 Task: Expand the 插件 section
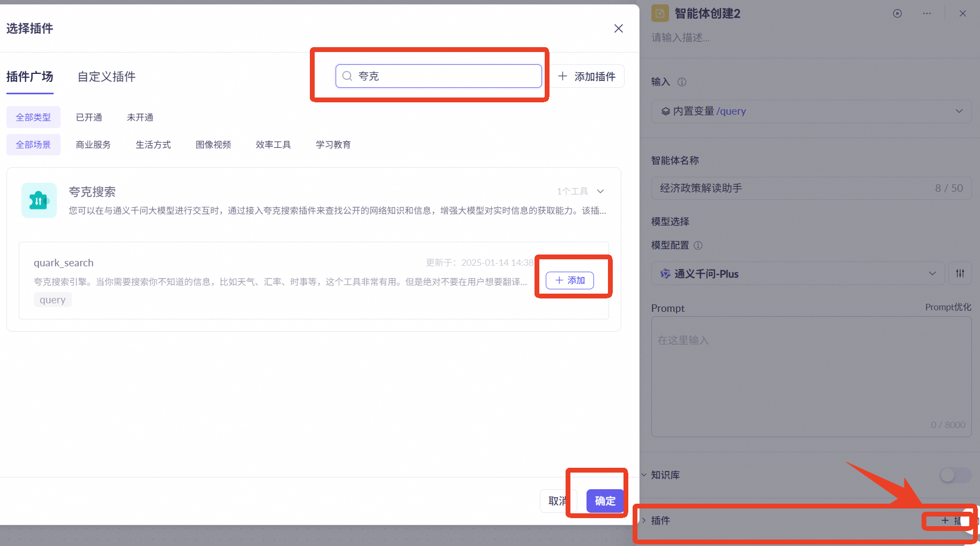pyautogui.click(x=644, y=520)
